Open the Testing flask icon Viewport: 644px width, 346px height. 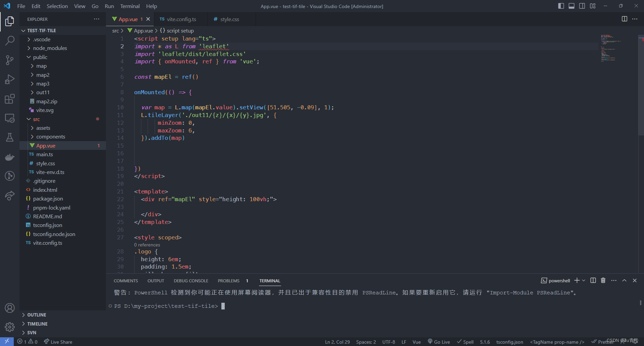(x=10, y=137)
